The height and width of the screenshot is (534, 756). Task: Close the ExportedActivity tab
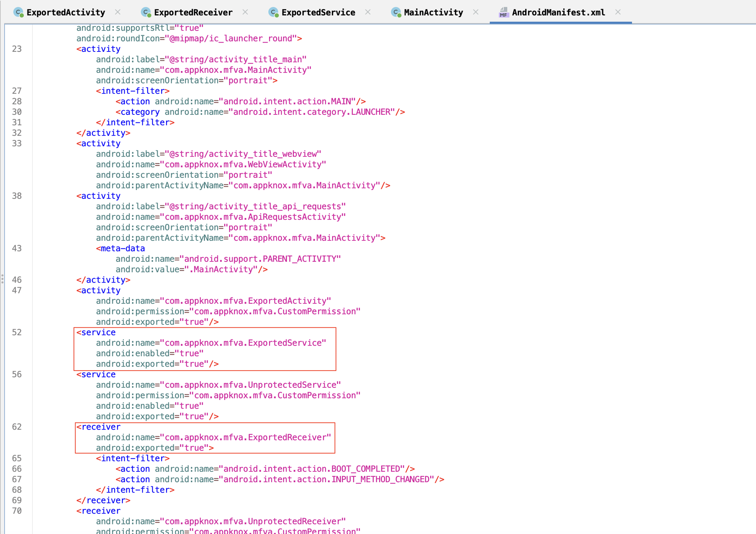(117, 12)
